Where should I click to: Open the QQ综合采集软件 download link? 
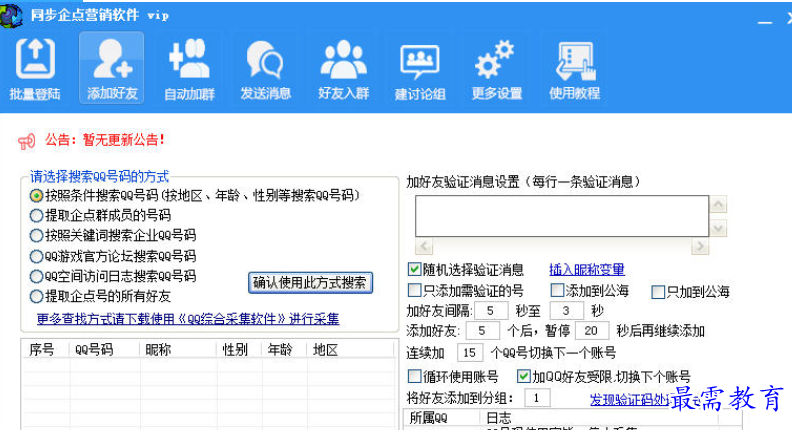(x=188, y=319)
